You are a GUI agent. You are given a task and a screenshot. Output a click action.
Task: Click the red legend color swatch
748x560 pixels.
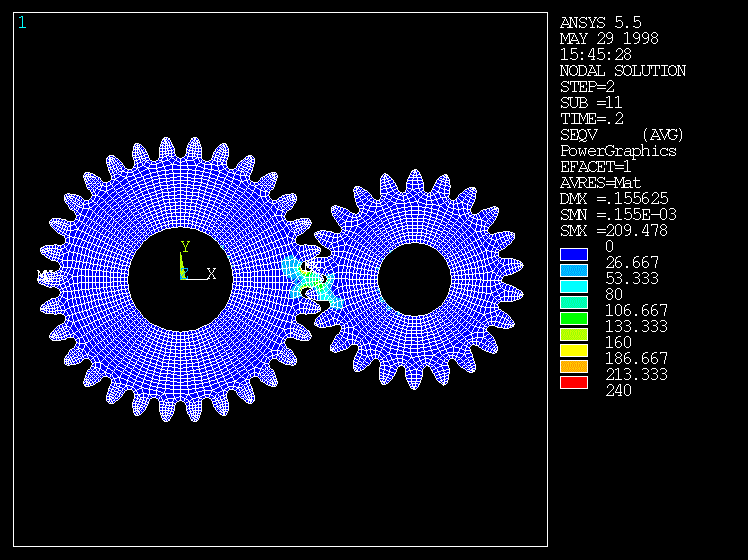[573, 382]
